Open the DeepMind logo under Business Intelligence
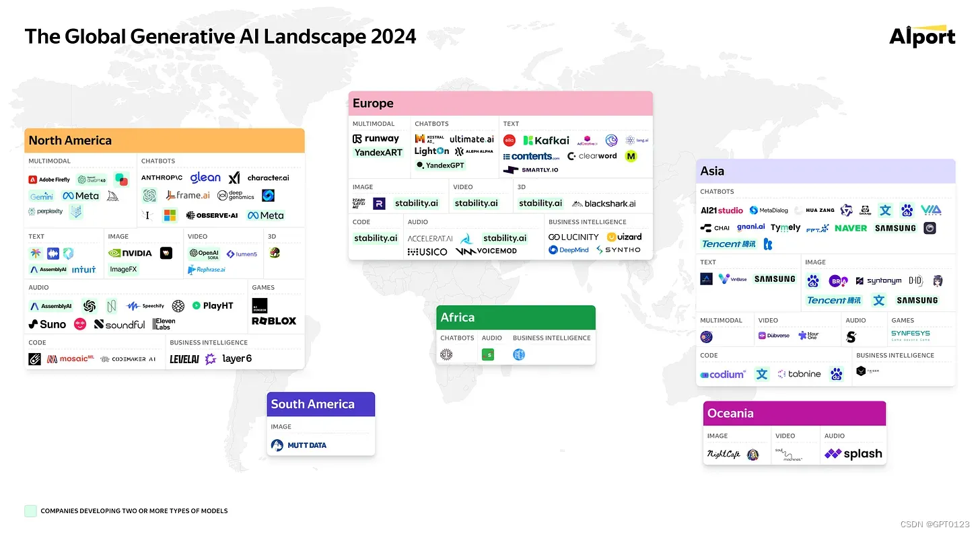Screen dimensions: 980x534 (569, 250)
